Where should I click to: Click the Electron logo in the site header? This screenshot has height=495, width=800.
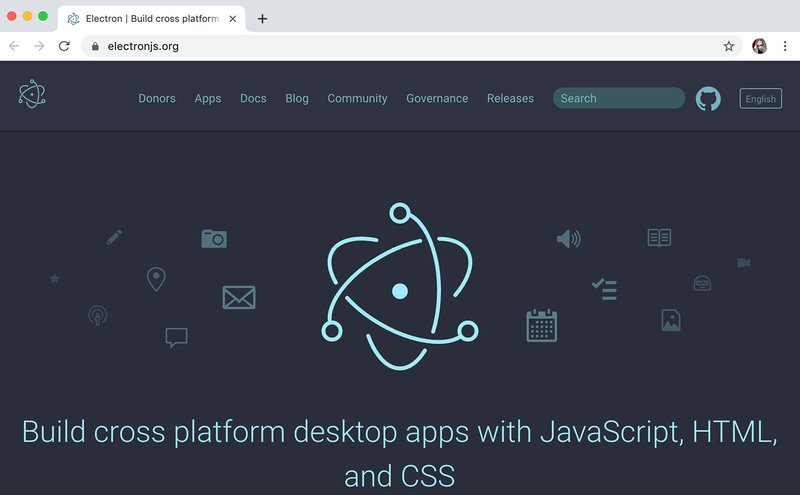coord(32,94)
